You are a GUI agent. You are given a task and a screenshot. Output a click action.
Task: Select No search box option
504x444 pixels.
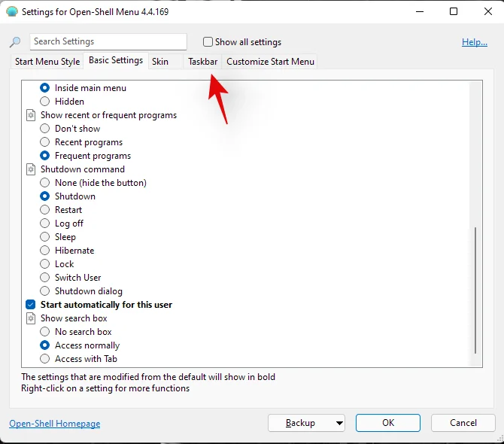pyautogui.click(x=44, y=331)
